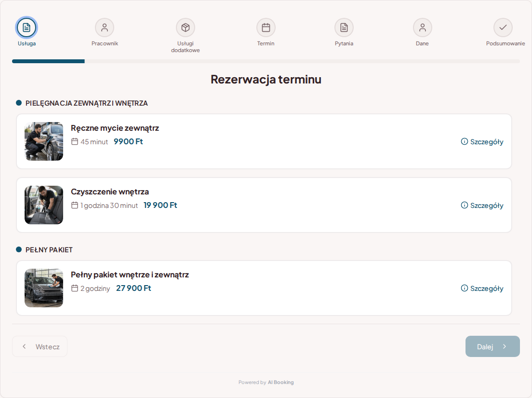Click the Usługi dodatkowe step label
532x398 pixels.
click(185, 47)
